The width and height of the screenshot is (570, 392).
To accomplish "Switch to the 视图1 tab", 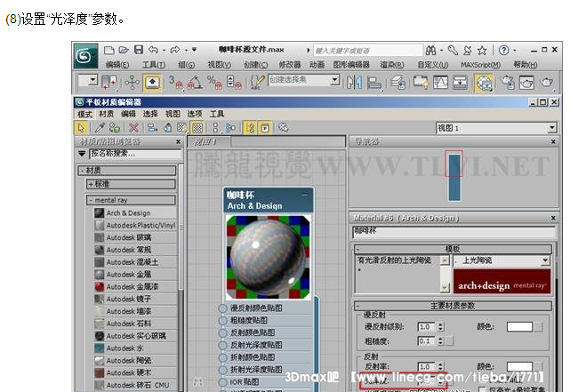I will [x=209, y=142].
